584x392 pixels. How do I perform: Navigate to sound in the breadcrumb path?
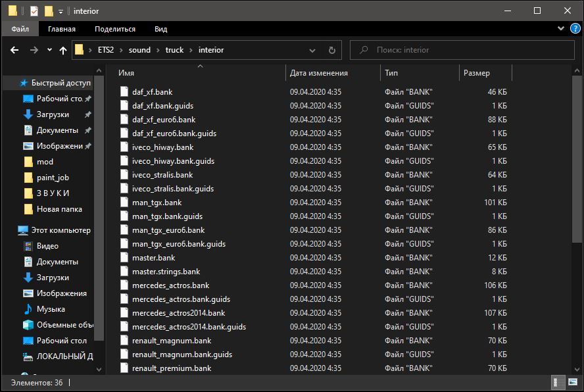[139, 50]
